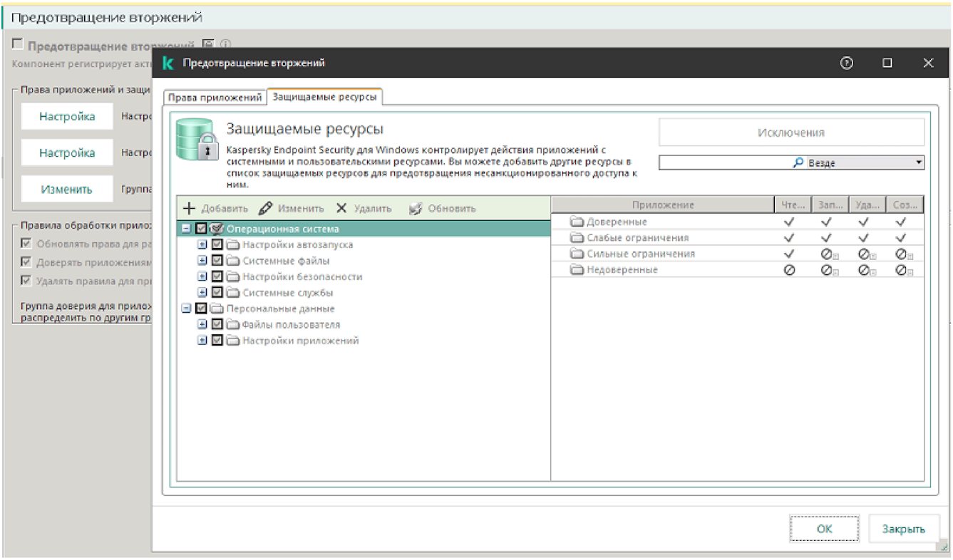
Task: Select the Защищаемые ресурсы tab
Action: (325, 97)
